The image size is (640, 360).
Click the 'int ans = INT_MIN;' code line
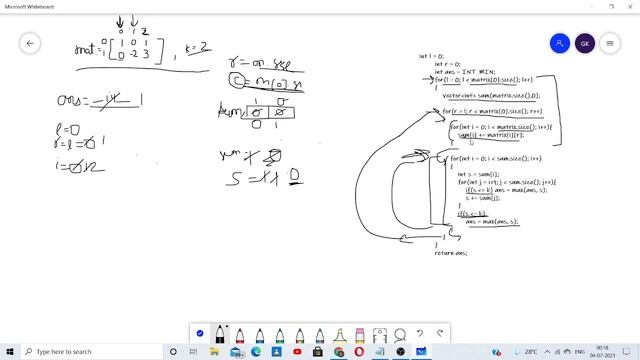point(465,72)
